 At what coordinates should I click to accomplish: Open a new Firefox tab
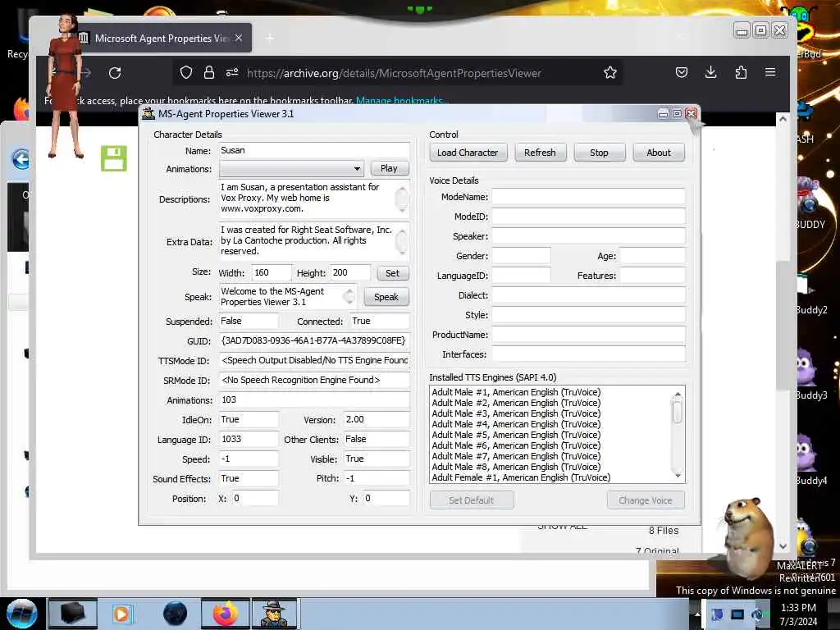(269, 38)
